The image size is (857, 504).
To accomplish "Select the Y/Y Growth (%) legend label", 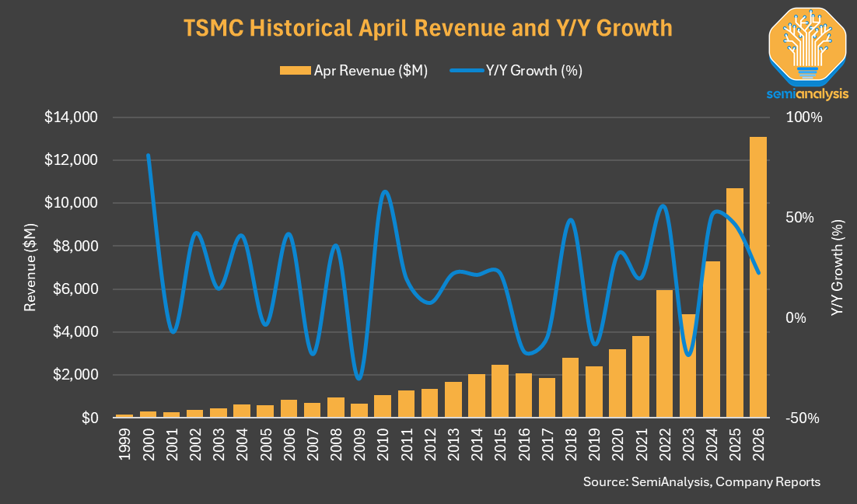I will 534,71.
